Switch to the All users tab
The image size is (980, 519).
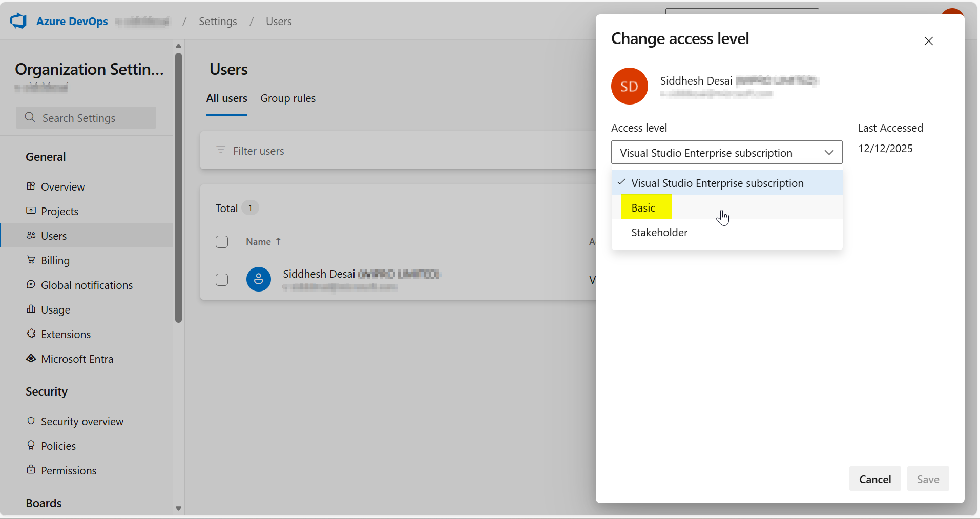click(227, 98)
